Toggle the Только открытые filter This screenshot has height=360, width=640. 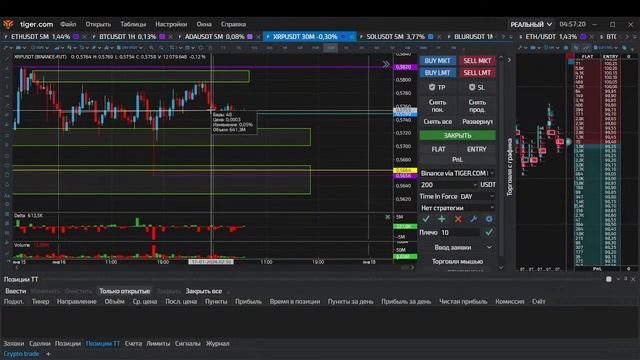124,291
